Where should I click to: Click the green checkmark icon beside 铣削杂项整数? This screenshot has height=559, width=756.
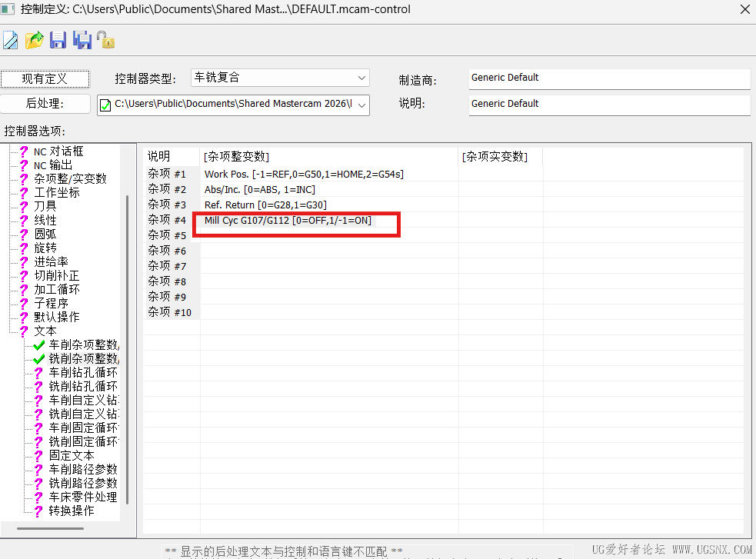click(x=39, y=359)
